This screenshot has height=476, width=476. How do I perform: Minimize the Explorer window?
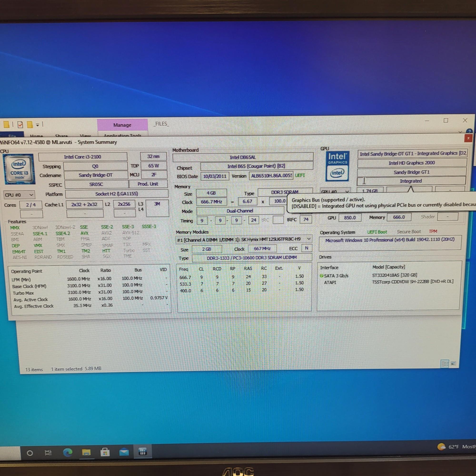point(427,121)
